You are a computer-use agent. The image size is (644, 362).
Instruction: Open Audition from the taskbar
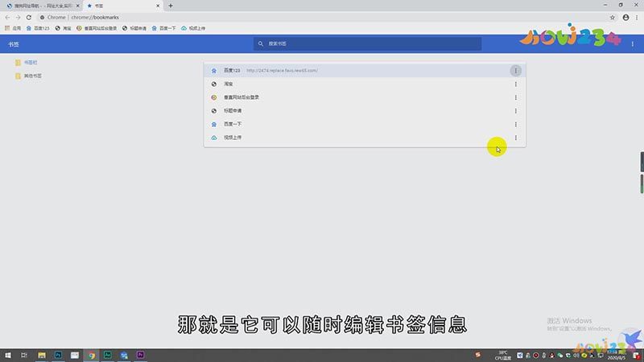108,356
